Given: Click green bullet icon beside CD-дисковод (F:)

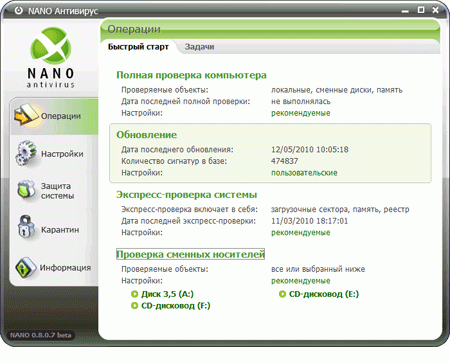Looking at the screenshot, I should [x=134, y=305].
